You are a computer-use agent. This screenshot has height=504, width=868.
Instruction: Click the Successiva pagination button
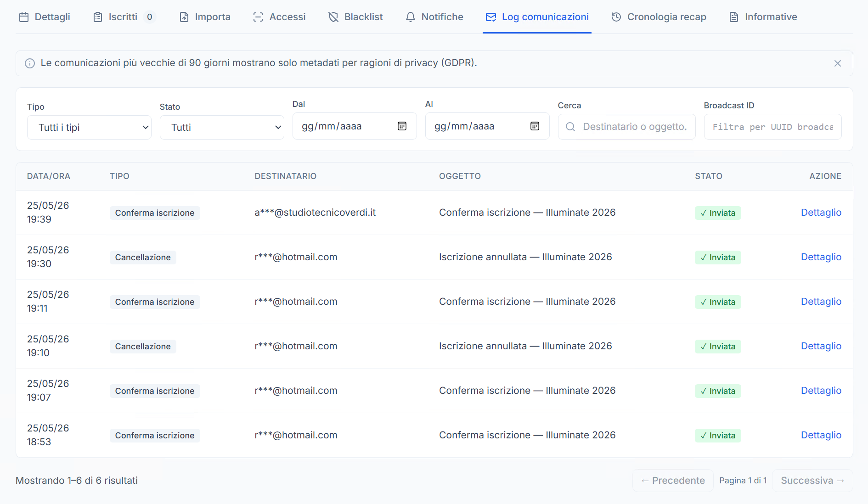coord(812,481)
